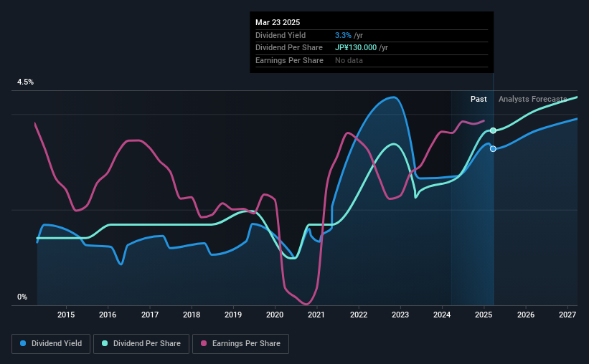Select the blue data point marker on chart
Image resolution: width=589 pixels, height=364 pixels.
493,149
